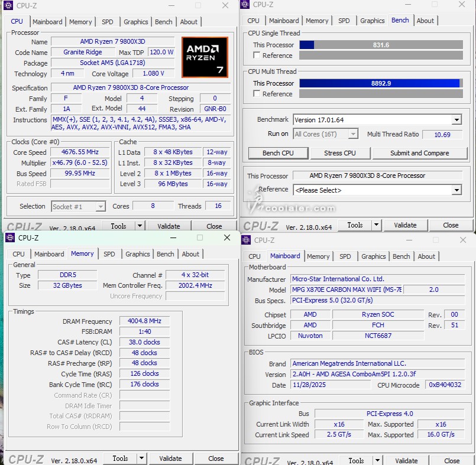Click the Stress CPU button
The image size is (476, 465).
(x=339, y=153)
